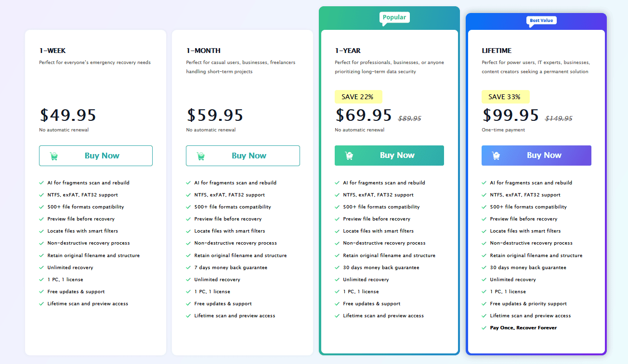Click the crossed-out $149.95 price
This screenshot has height=364, width=628.
point(559,118)
